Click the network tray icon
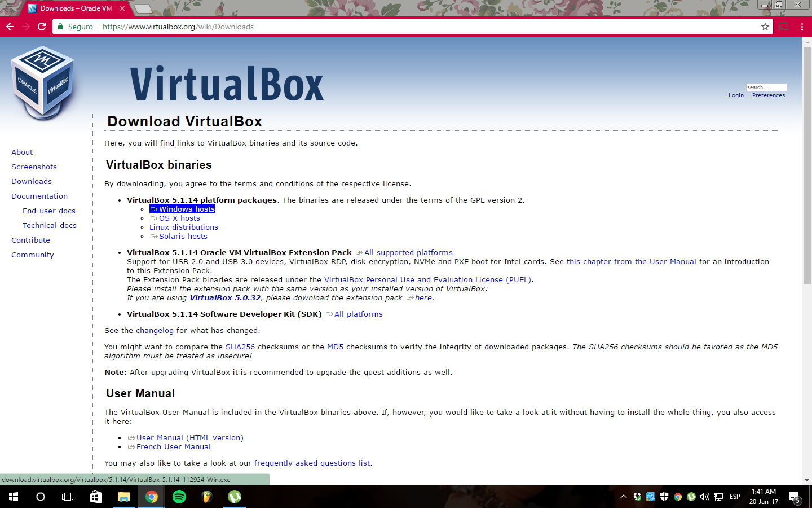812x508 pixels. pyautogui.click(x=718, y=497)
